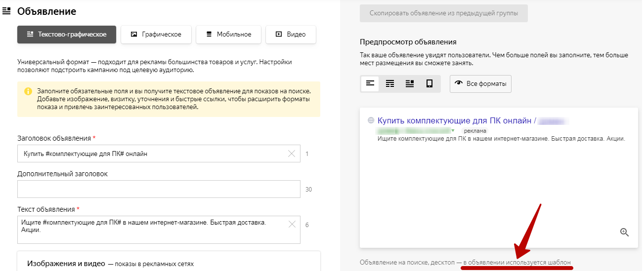The width and height of the screenshot is (644, 271).
Task: Click the globe favicon in ad preview
Action: (x=371, y=121)
